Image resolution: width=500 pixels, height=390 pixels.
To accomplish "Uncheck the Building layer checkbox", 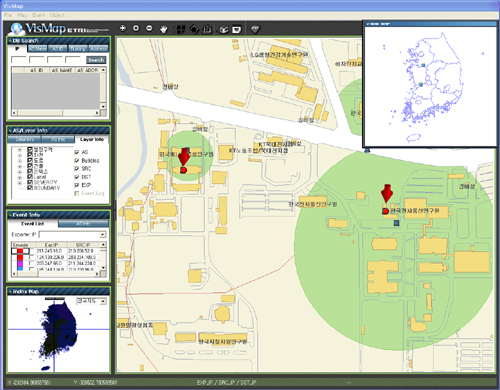I will click(77, 161).
